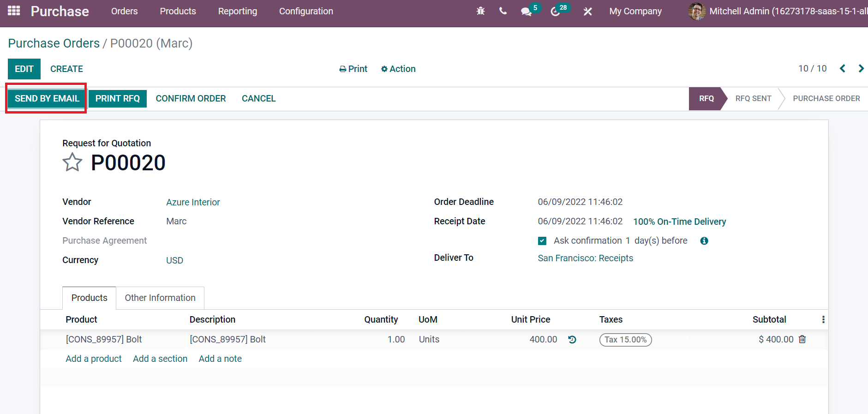Viewport: 868px width, 414px height.
Task: Click the Tax 15.00% tag
Action: tap(625, 340)
